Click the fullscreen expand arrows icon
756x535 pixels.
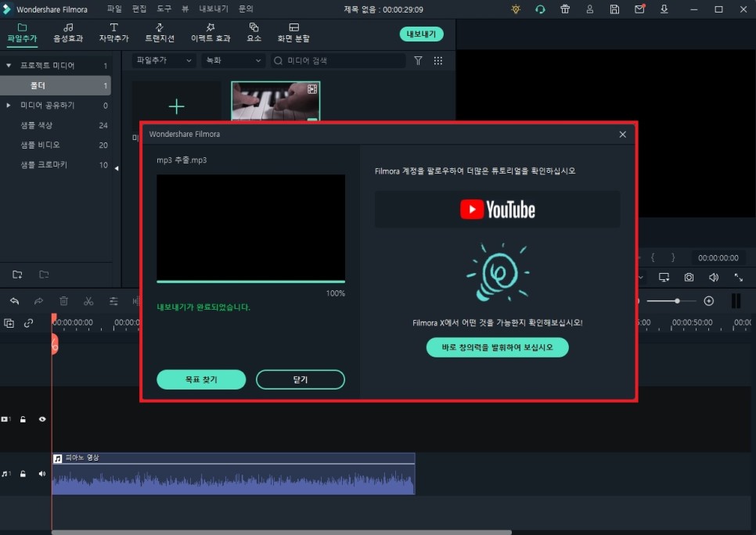738,277
